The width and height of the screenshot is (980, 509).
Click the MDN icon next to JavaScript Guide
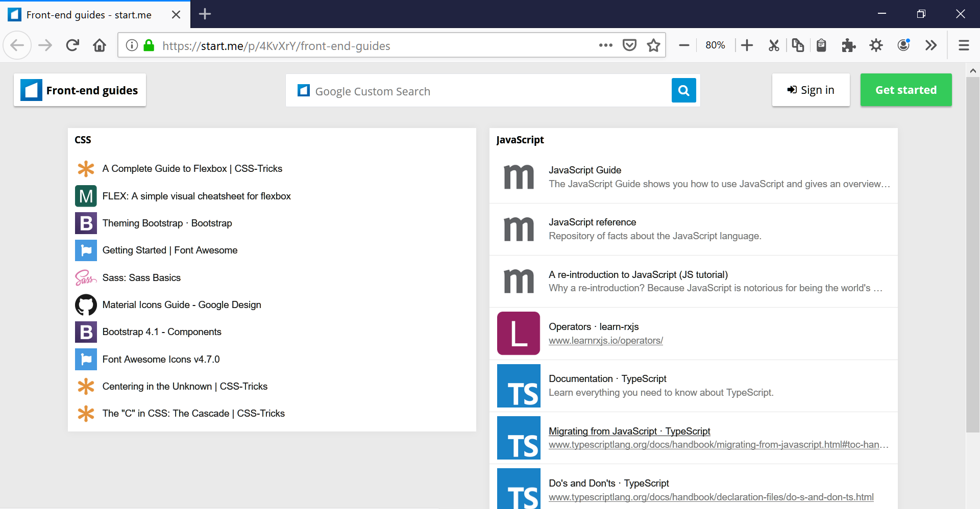click(518, 177)
